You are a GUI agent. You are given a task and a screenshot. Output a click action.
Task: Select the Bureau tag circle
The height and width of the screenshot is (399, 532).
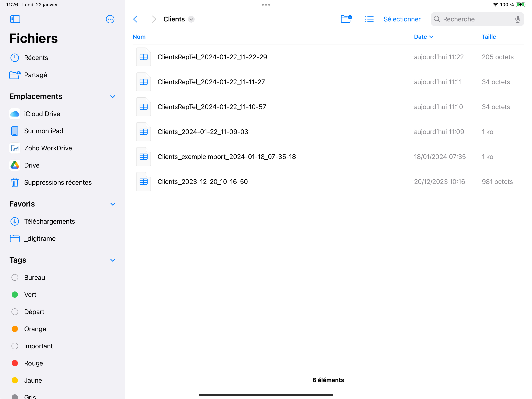[15, 277]
